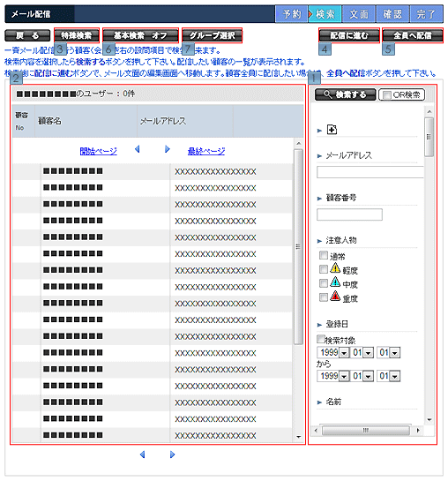The width and height of the screenshot is (448, 481).
Task: Click the search panel horizontal scrollbar thumb
Action: click(x=365, y=430)
